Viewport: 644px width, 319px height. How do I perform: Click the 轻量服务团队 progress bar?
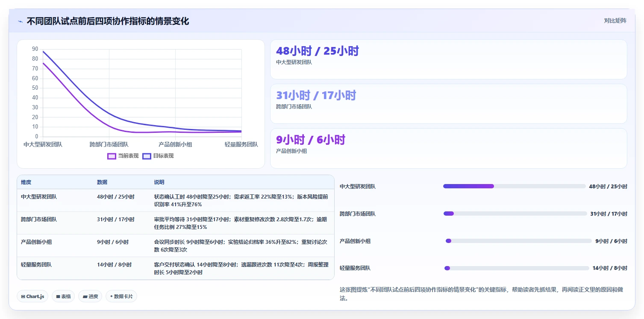click(517, 268)
